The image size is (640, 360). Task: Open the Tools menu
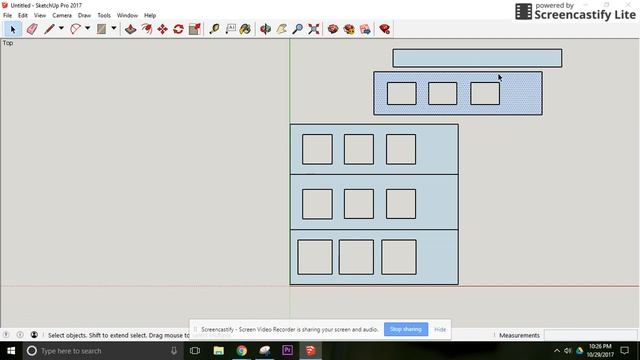click(104, 15)
